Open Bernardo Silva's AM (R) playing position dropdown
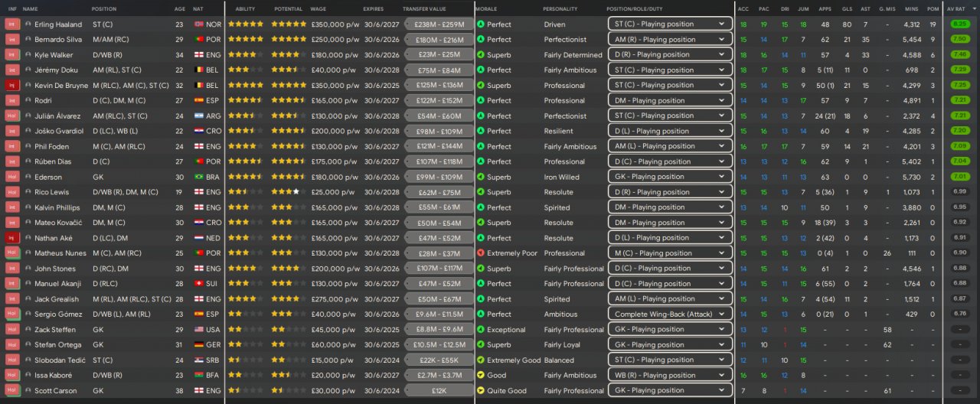980x404 pixels. pyautogui.click(x=670, y=39)
